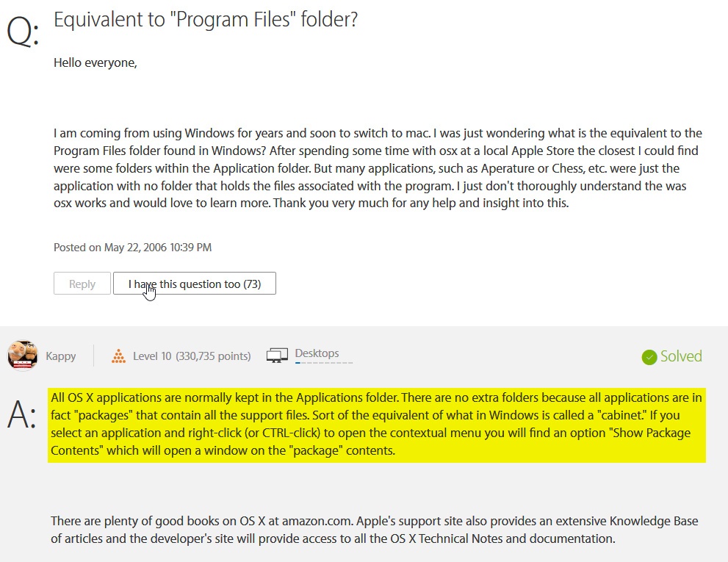This screenshot has width=728, height=562.
Task: Click the question body paragraph about Windows
Action: 378,168
